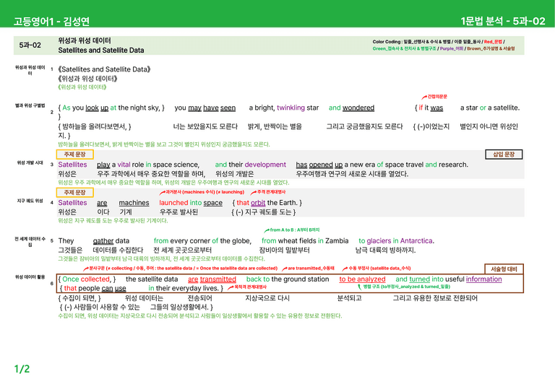
Task: Click sentence 1 '《Satellites and Satellite Data》'
Action: [104, 69]
